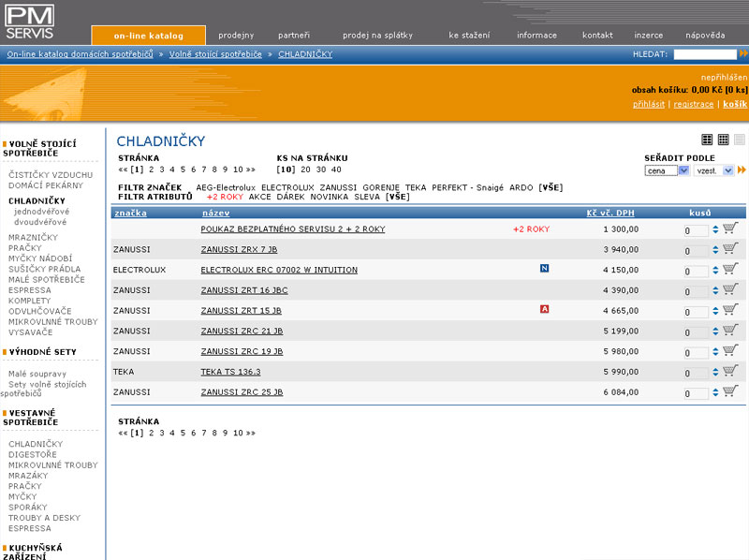749x560 pixels.
Task: Apply sorting with the orange arrow button
Action: click(x=742, y=170)
